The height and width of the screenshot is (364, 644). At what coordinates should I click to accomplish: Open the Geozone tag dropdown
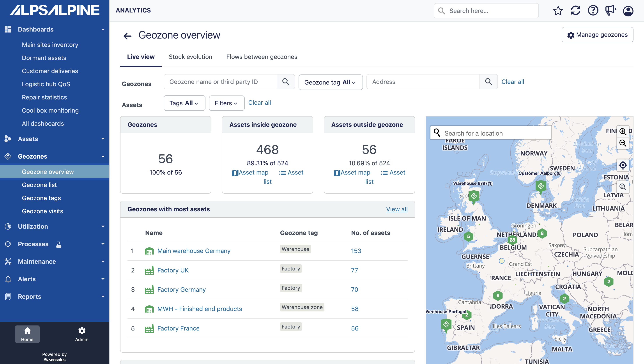click(330, 82)
